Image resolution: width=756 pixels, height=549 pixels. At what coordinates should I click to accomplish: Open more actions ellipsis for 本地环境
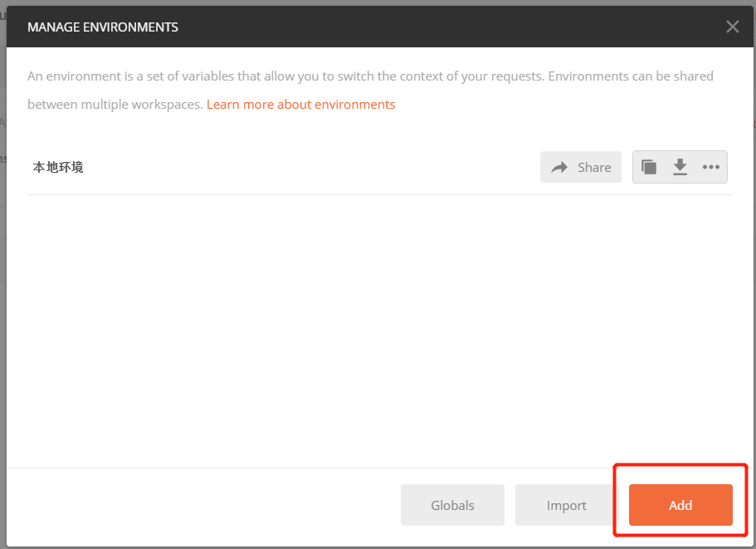(x=710, y=167)
